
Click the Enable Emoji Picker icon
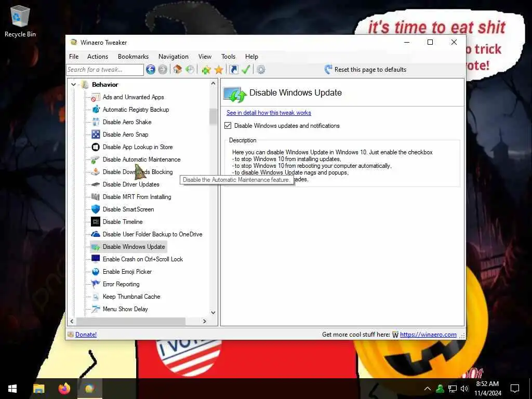click(96, 272)
